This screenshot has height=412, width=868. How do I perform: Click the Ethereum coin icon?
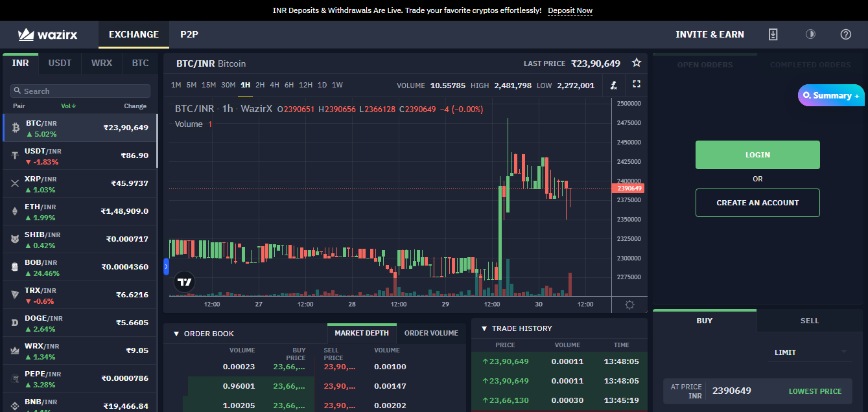click(x=16, y=211)
